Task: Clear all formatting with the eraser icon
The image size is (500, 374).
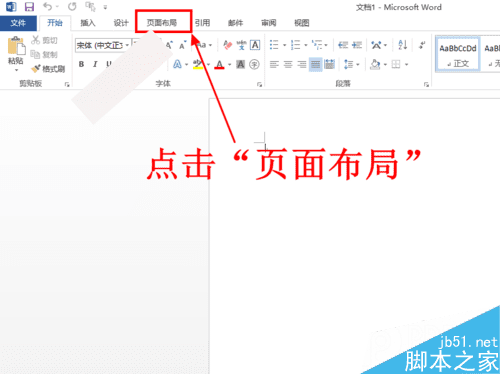Action: click(227, 45)
